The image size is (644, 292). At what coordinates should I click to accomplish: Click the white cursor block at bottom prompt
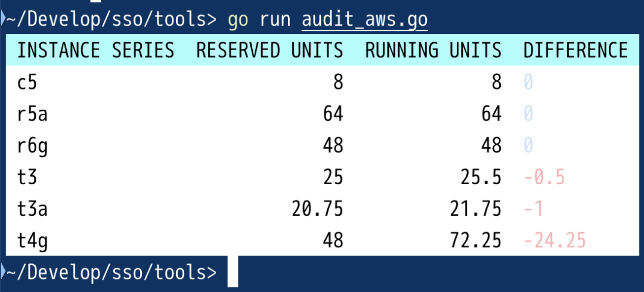tap(233, 272)
